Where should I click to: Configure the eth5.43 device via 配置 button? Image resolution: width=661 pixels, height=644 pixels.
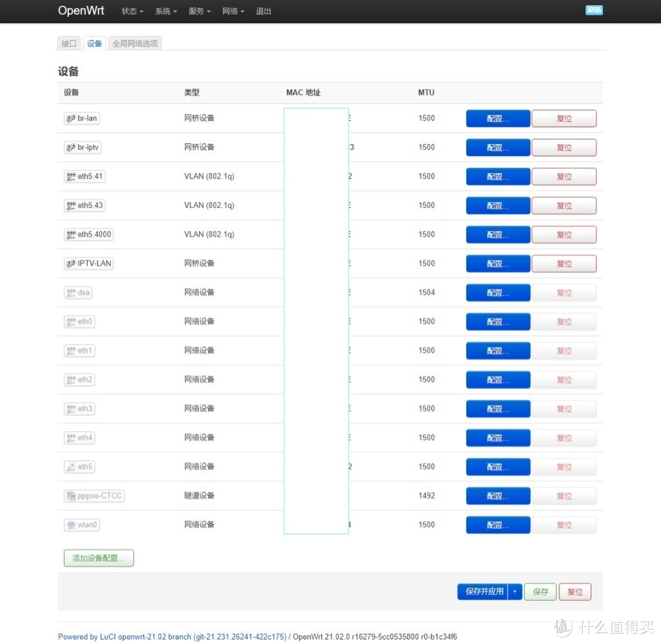pyautogui.click(x=498, y=206)
